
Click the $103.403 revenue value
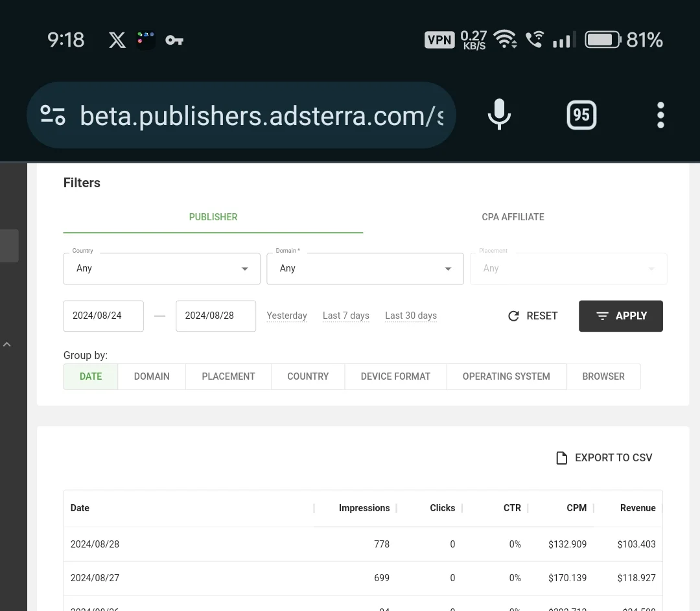pyautogui.click(x=636, y=544)
